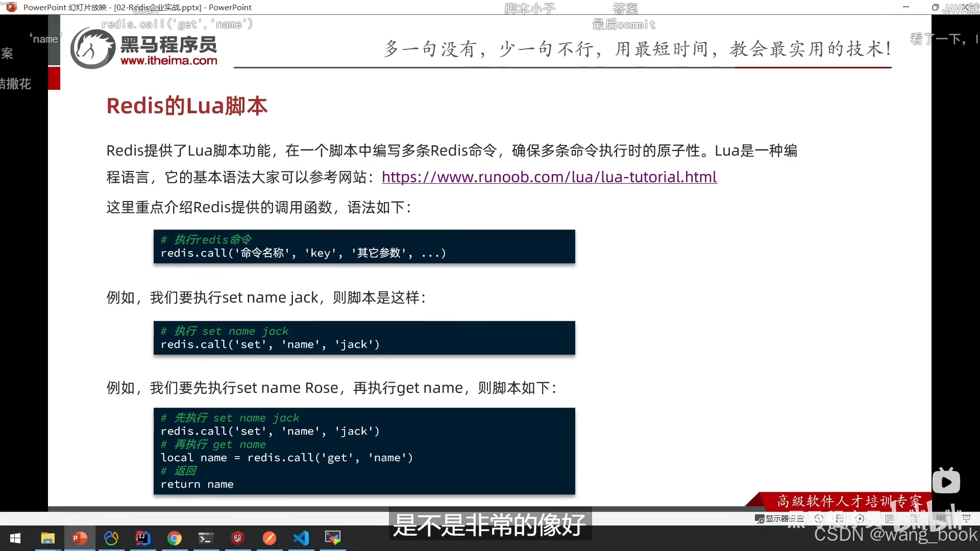Screen dimensions: 980x551
Task: Open Google Chrome from taskbar
Action: pos(175,538)
